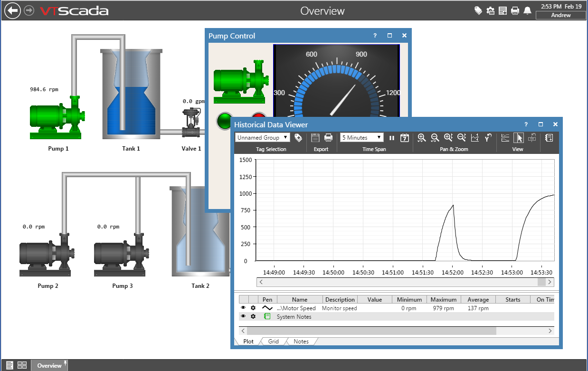Viewport: 588px width, 371px height.
Task: Click the right arrow on chart time scrollbar
Action: pyautogui.click(x=550, y=282)
